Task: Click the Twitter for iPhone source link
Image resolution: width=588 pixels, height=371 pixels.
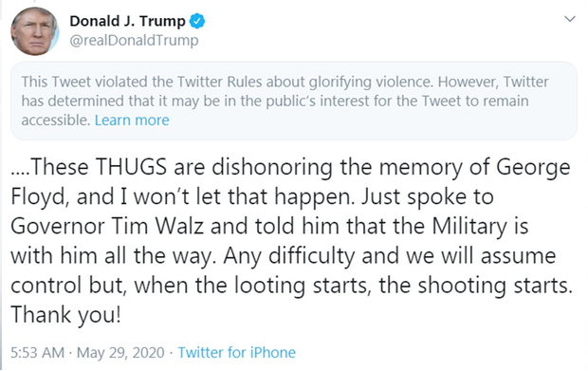Action: [237, 353]
